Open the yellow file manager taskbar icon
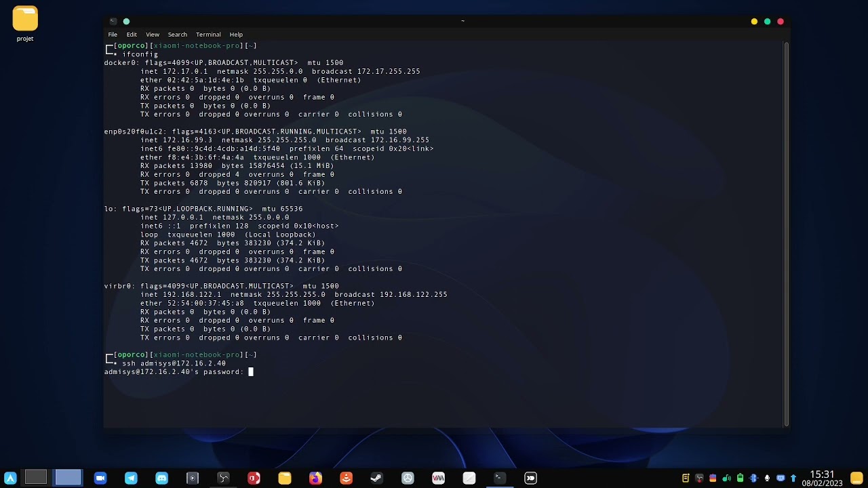868x488 pixels. 285,478
